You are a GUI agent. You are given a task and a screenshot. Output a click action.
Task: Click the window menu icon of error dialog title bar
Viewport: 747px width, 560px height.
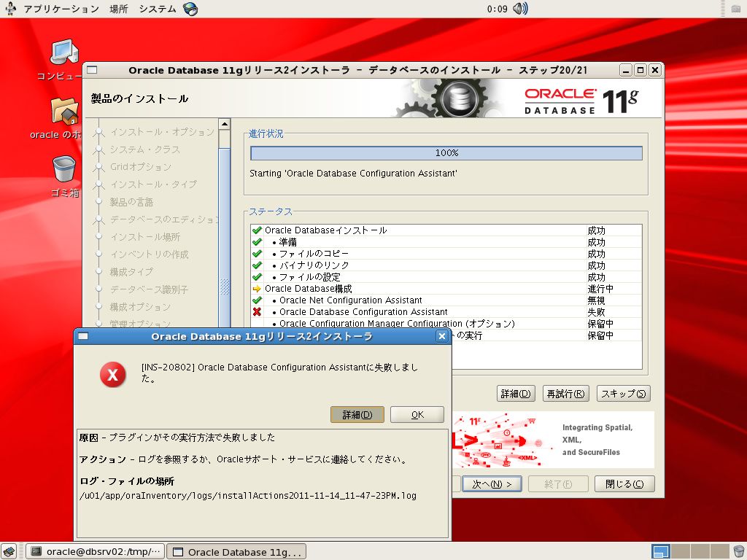coord(83,336)
